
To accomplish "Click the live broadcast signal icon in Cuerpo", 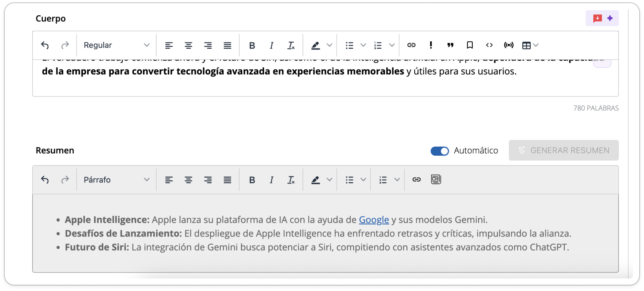I will (x=509, y=45).
